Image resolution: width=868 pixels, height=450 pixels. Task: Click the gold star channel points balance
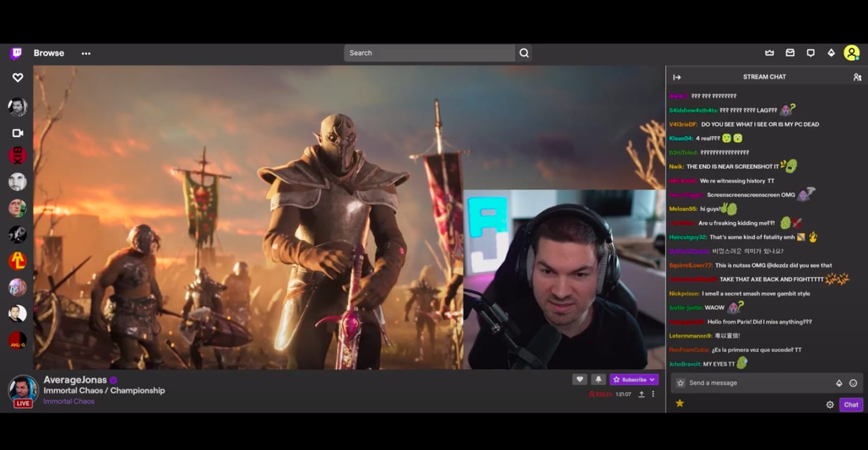(680, 404)
